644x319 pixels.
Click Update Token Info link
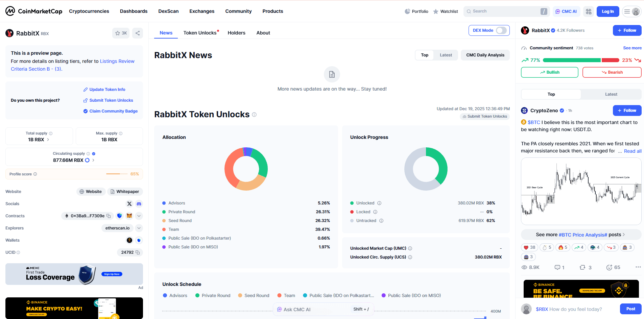pyautogui.click(x=104, y=90)
